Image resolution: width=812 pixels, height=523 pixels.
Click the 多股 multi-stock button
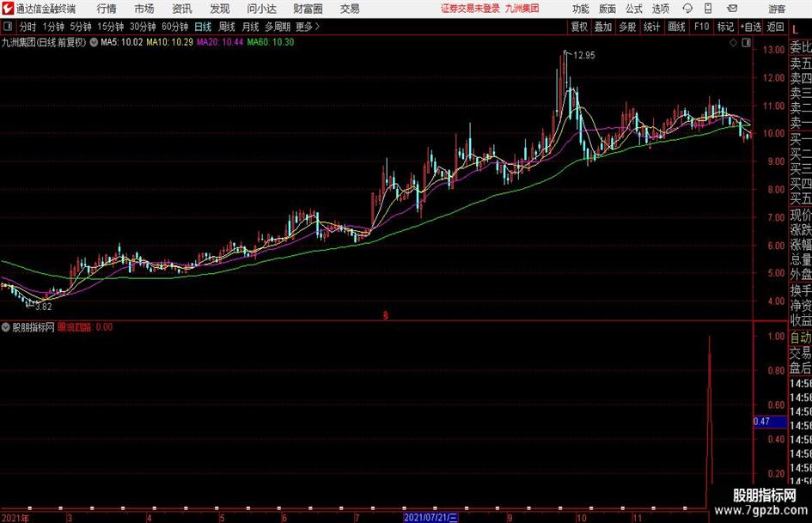(627, 27)
